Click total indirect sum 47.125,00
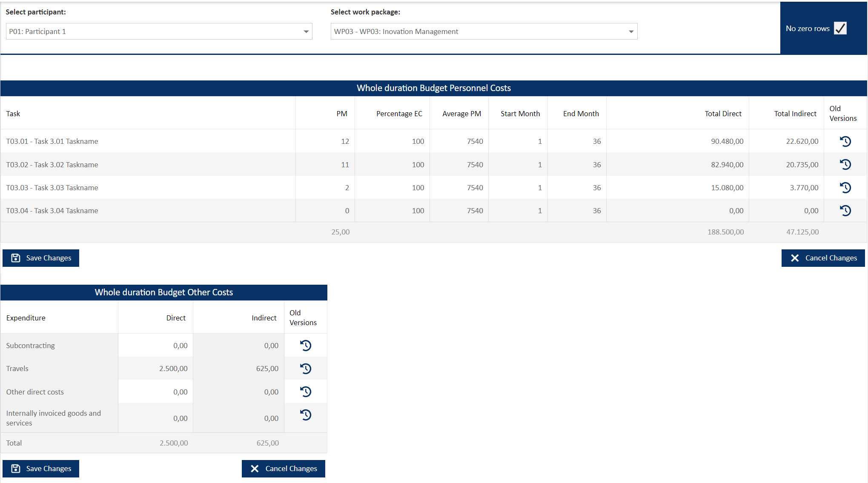Image resolution: width=868 pixels, height=483 pixels. (x=802, y=232)
